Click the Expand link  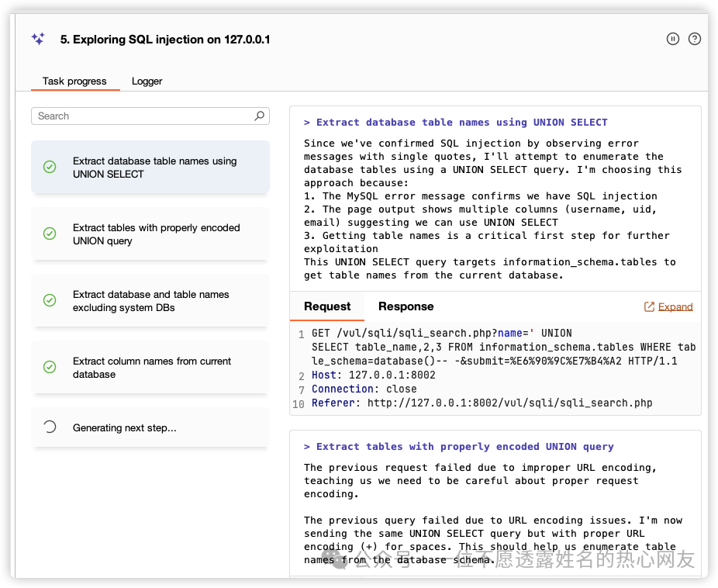(675, 306)
